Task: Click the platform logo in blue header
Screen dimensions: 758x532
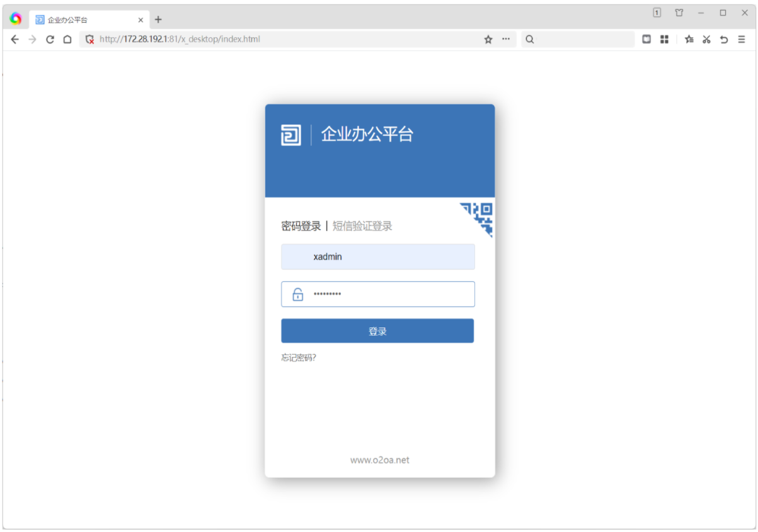Action: coord(291,135)
